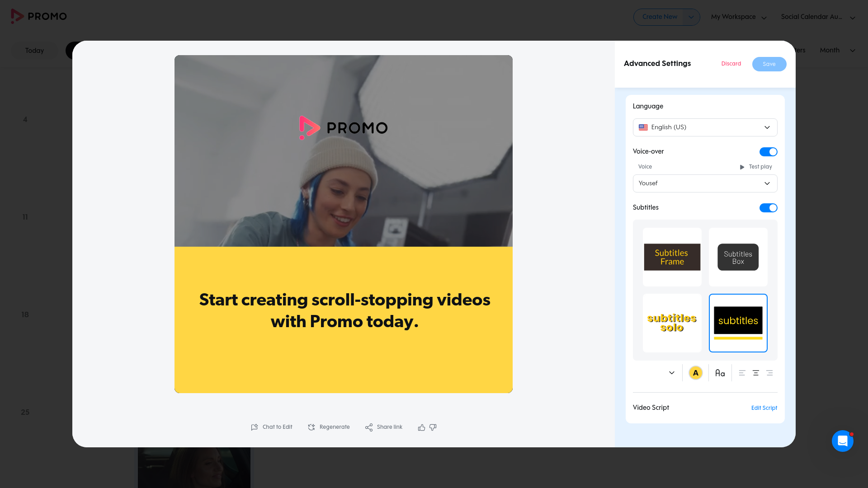Select the Subtitles Box style

point(738,257)
